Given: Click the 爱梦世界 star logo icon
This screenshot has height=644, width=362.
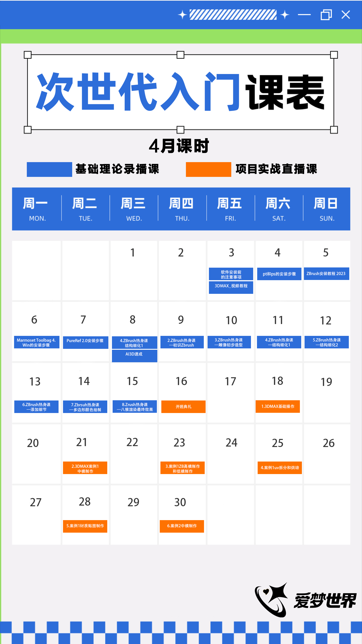Looking at the screenshot, I should click(271, 600).
